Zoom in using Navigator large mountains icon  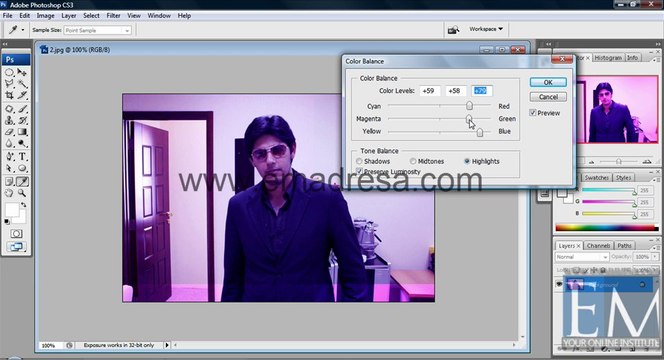pyautogui.click(x=647, y=161)
